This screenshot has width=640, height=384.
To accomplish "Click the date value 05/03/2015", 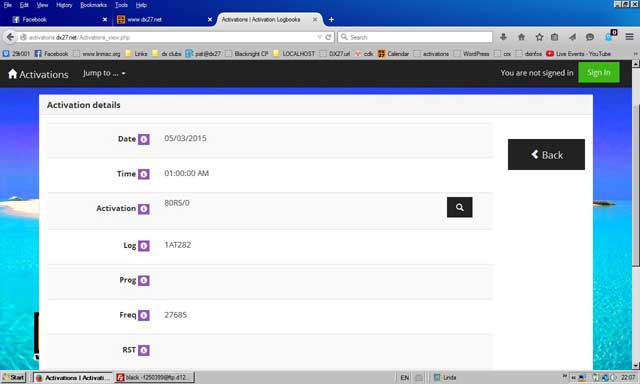I will pos(185,138).
